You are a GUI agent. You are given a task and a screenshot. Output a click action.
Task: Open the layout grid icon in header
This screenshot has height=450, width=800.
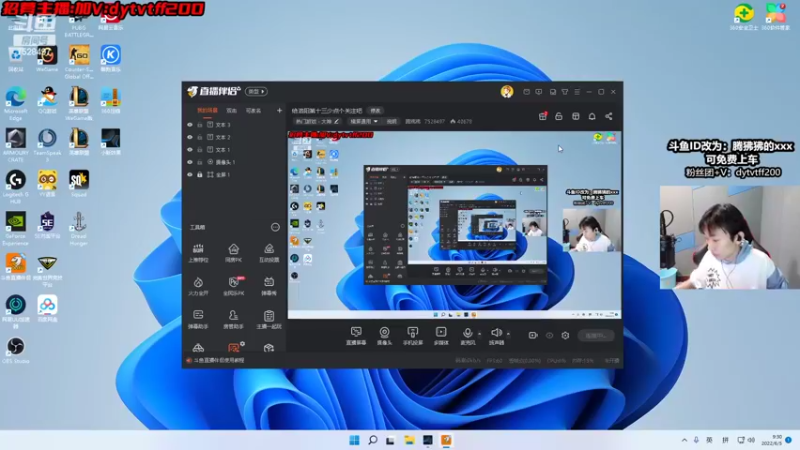pyautogui.click(x=576, y=116)
